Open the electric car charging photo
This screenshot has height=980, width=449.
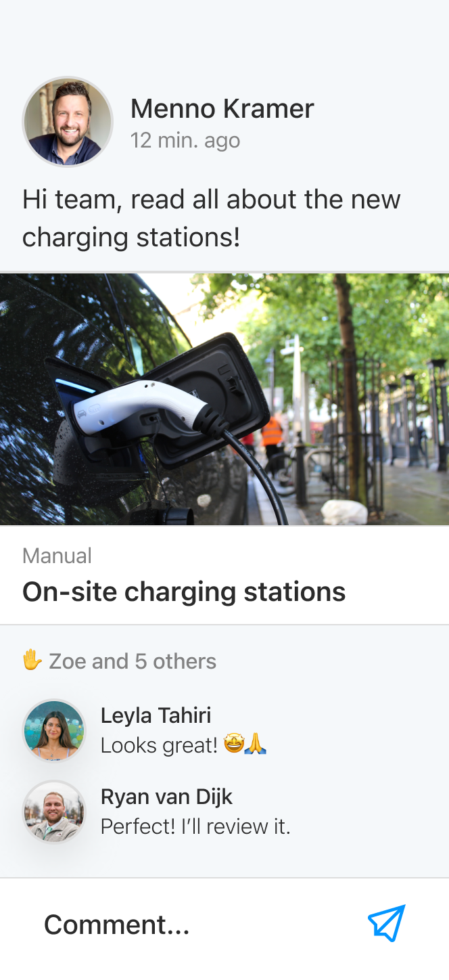pos(224,399)
